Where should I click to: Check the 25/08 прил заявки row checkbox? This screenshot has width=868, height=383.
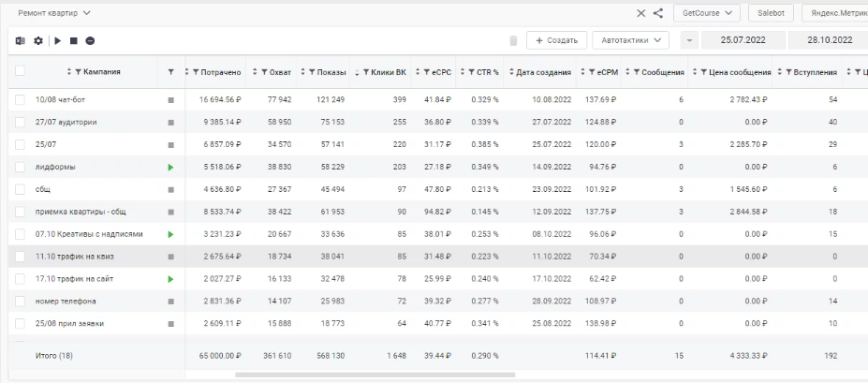click(x=20, y=324)
